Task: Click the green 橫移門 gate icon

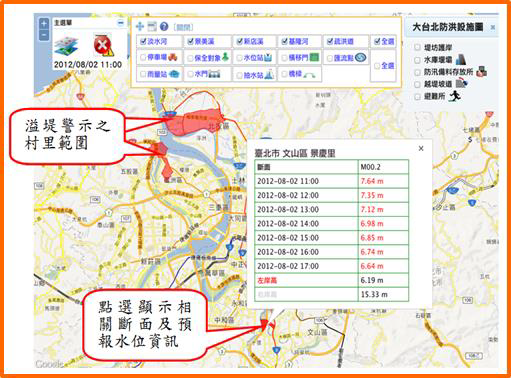Action: coord(314,57)
